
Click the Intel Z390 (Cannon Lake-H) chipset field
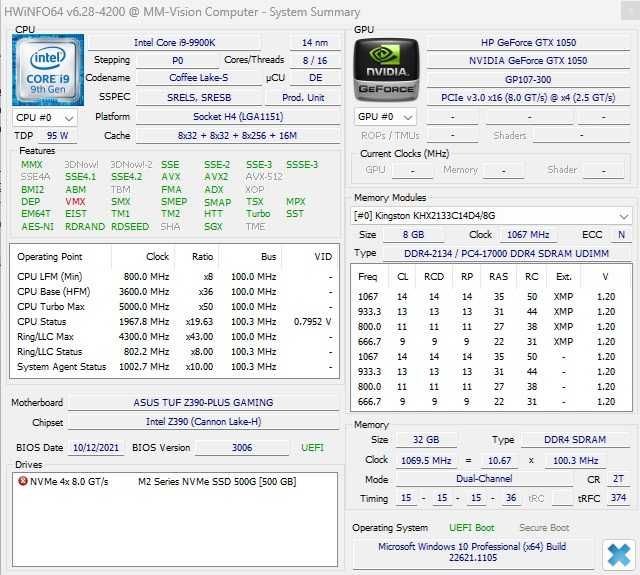pos(203,422)
